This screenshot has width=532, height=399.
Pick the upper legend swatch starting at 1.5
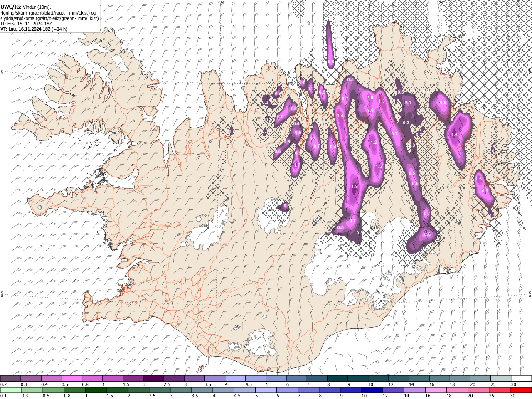click(133, 378)
